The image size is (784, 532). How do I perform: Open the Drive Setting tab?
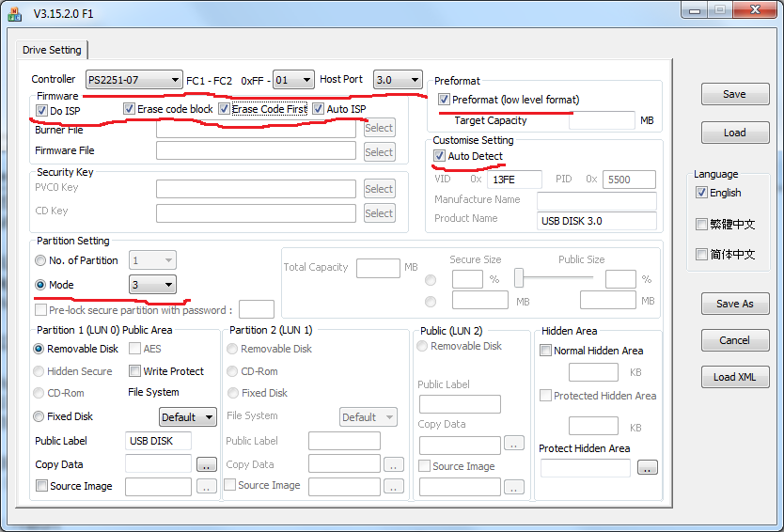(52, 50)
